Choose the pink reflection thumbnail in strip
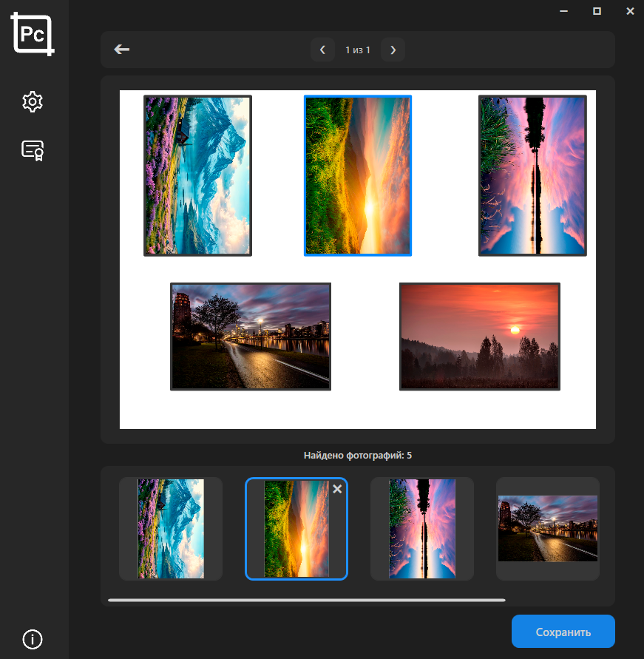The image size is (644, 659). tap(422, 529)
